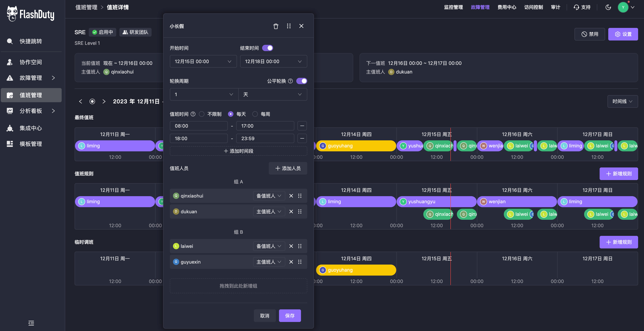644x331 pixels.
Task: Open the rotation unit dropdown showing 天
Action: [x=273, y=94]
